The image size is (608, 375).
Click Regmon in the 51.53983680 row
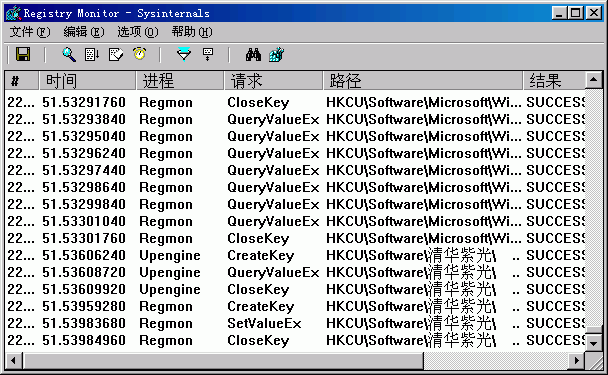pos(166,323)
